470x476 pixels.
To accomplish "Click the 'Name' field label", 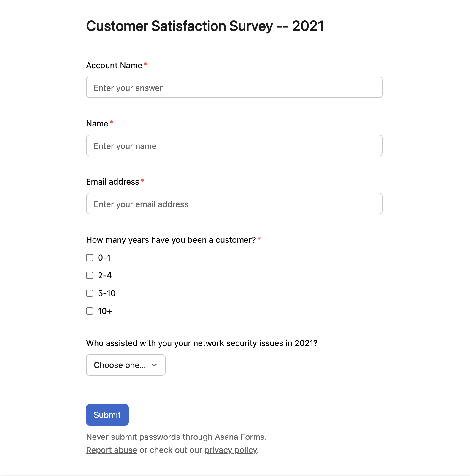I will click(97, 123).
